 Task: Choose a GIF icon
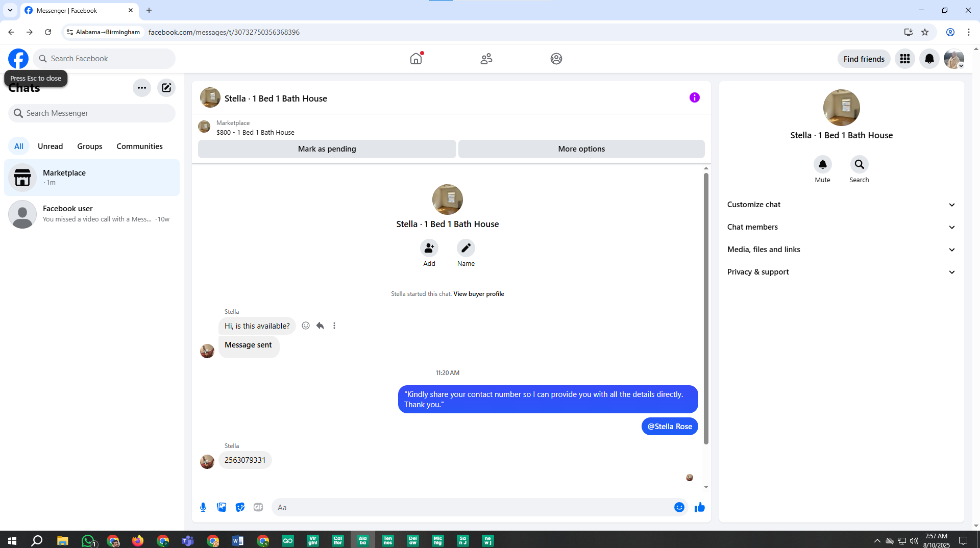click(258, 507)
